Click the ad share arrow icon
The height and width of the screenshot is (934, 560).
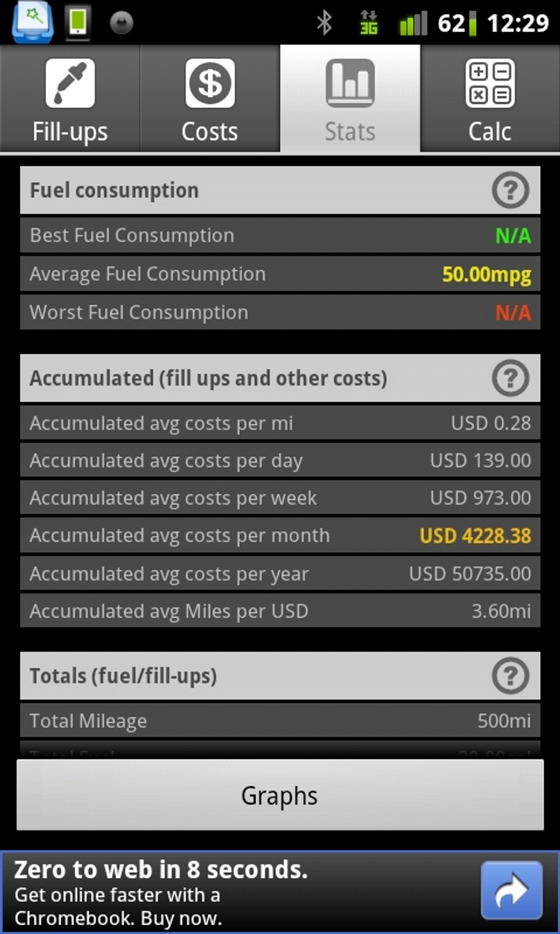[x=512, y=891]
